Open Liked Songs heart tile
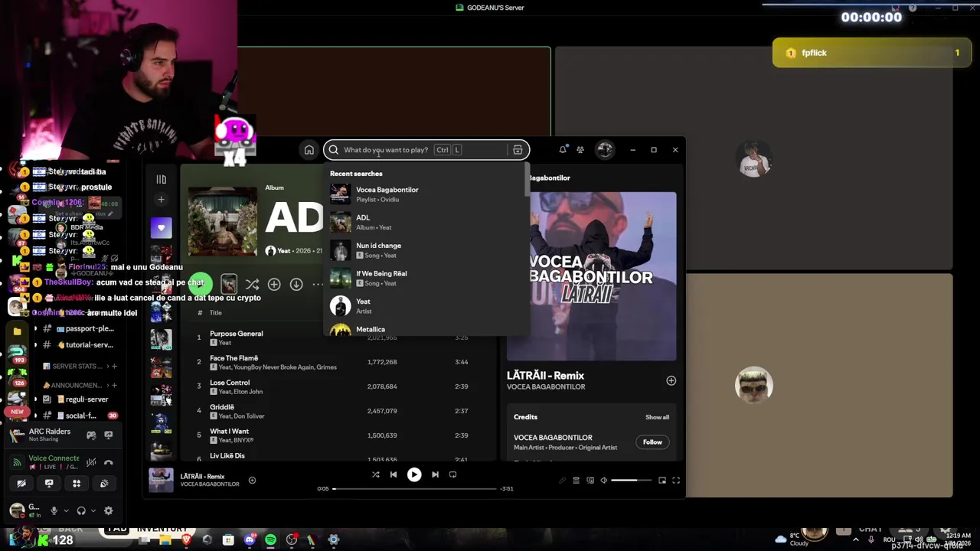 coord(161,227)
